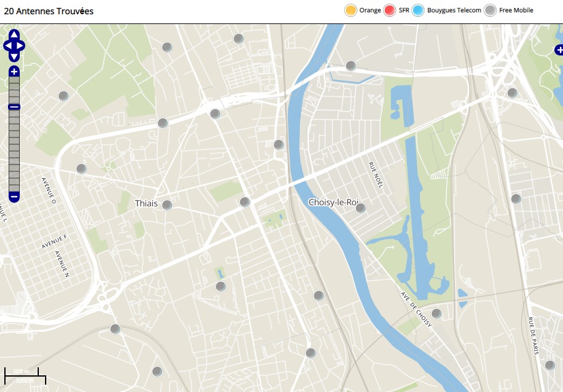Image resolution: width=563 pixels, height=392 pixels.
Task: Select the antenna marker beside Thiais label
Action: pyautogui.click(x=166, y=205)
